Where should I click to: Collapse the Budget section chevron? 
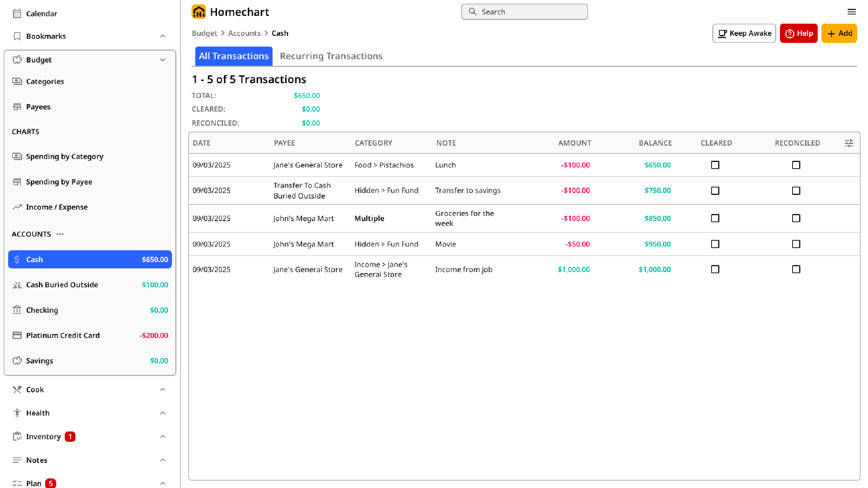click(163, 60)
